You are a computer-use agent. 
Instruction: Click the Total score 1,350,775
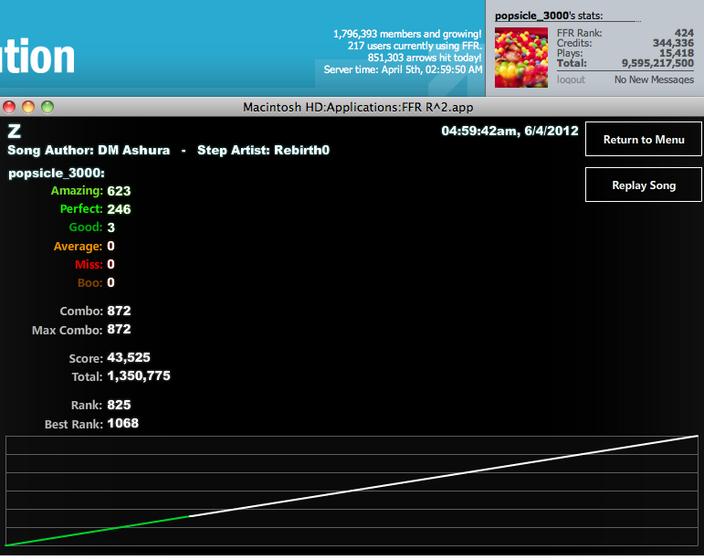pos(139,376)
